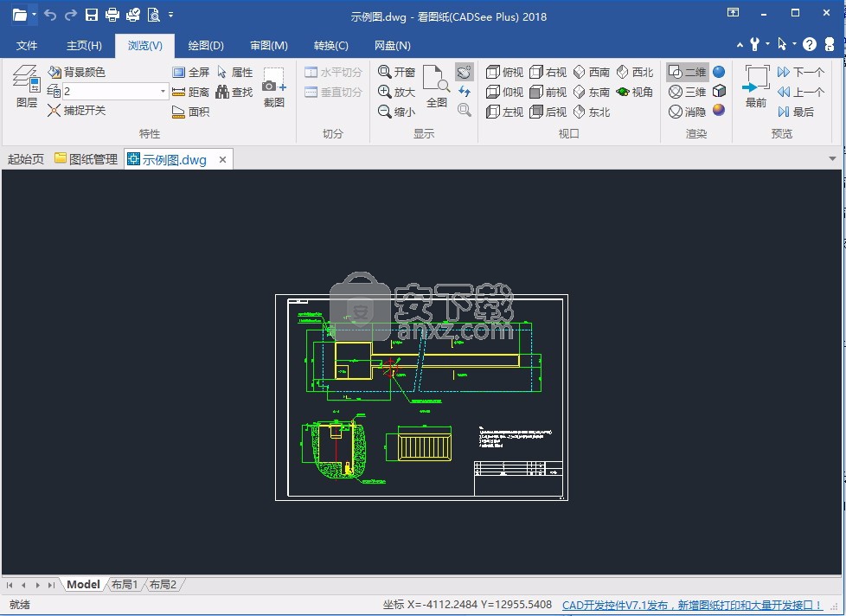Jump to last layout tab arrow
Screen dimensions: 846x616
[x=51, y=585]
